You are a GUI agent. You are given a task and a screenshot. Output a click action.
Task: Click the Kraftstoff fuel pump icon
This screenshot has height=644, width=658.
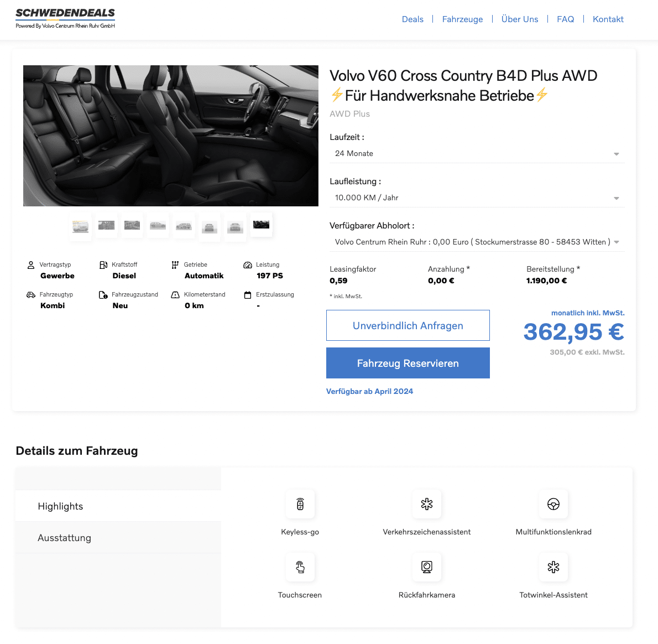point(103,265)
